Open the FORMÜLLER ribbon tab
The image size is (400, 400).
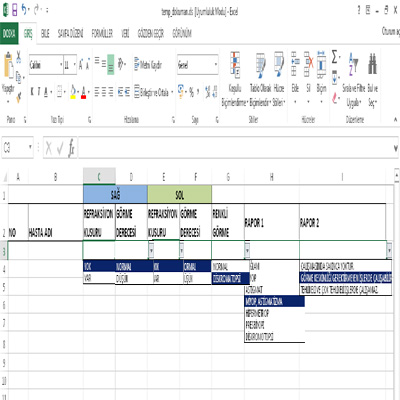tap(102, 33)
